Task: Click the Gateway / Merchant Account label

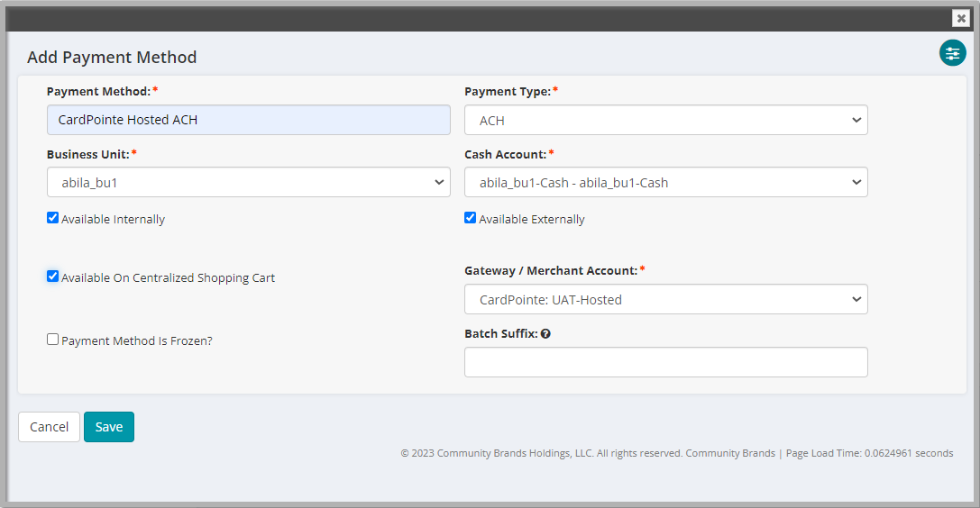Action: pos(551,271)
